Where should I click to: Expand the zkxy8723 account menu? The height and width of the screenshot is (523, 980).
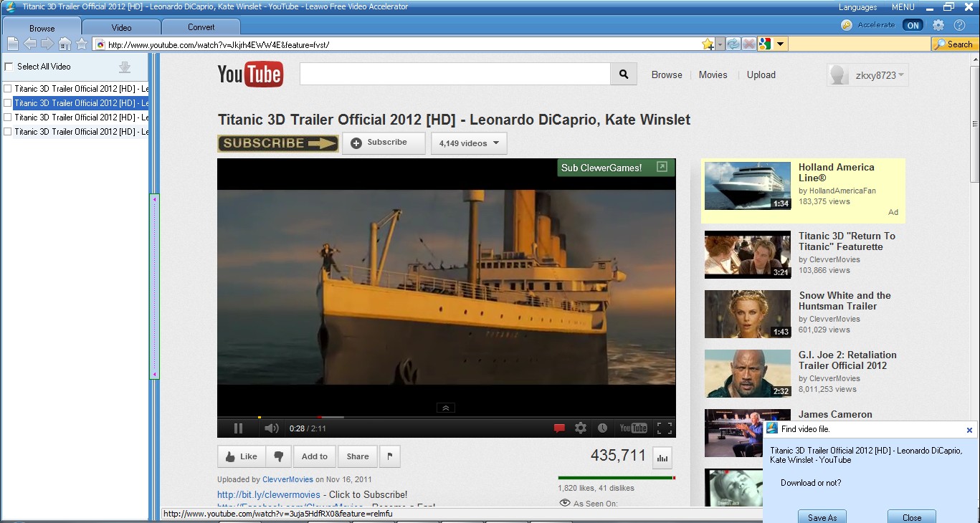(x=868, y=75)
